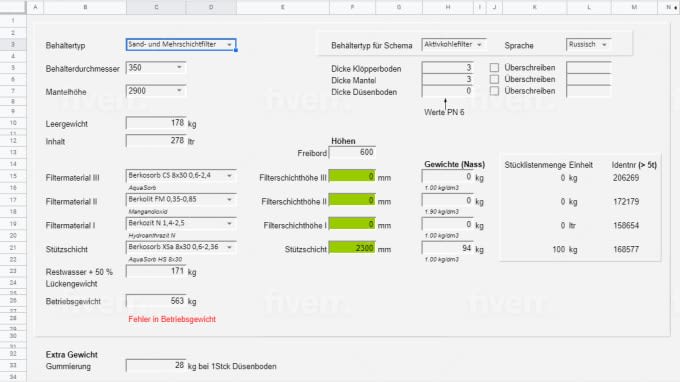
Task: Click the override field beside Klöpperboden Überschreiben
Action: tap(588, 68)
